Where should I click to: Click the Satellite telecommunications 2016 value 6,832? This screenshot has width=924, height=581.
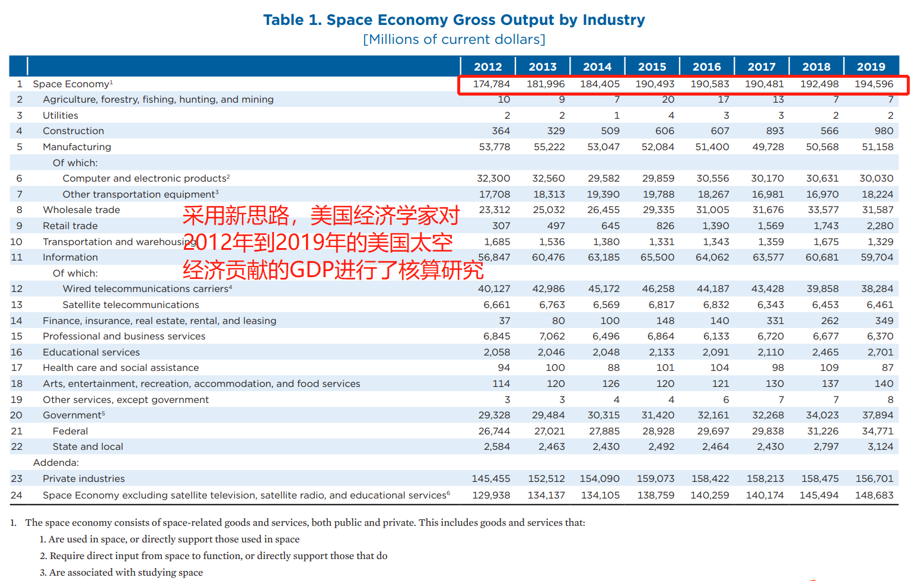coord(716,304)
